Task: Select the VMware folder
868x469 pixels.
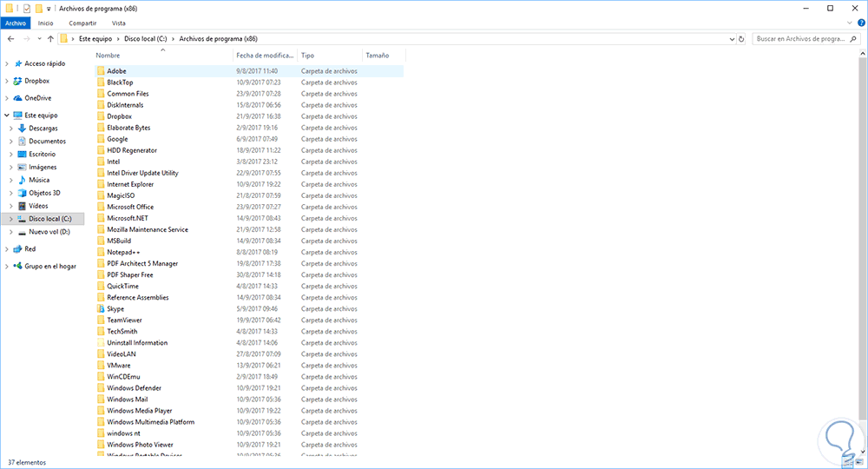Action: [118, 366]
